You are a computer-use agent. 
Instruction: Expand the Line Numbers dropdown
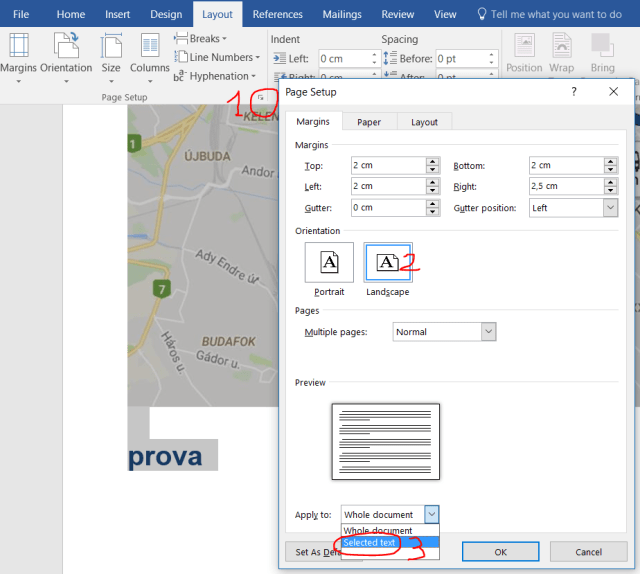point(215,57)
